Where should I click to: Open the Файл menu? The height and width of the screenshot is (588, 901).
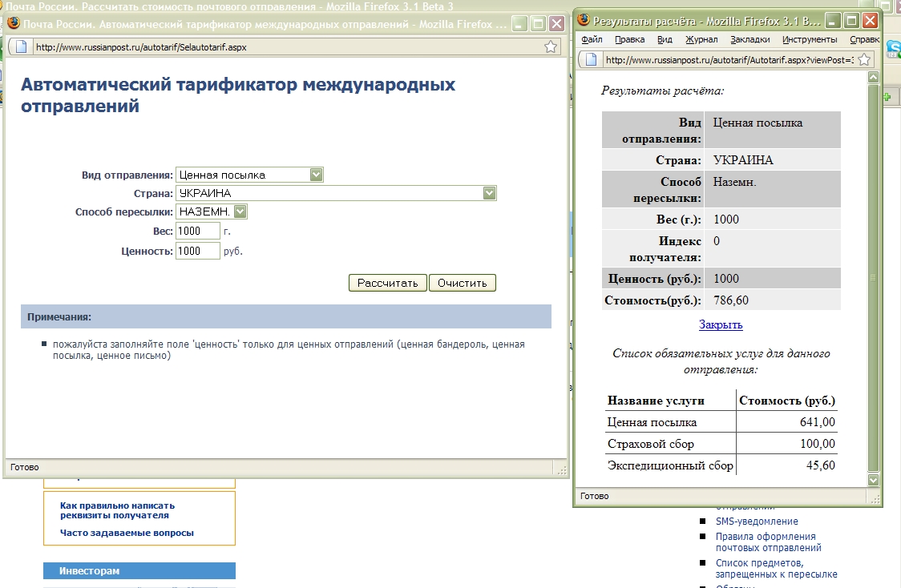point(592,39)
